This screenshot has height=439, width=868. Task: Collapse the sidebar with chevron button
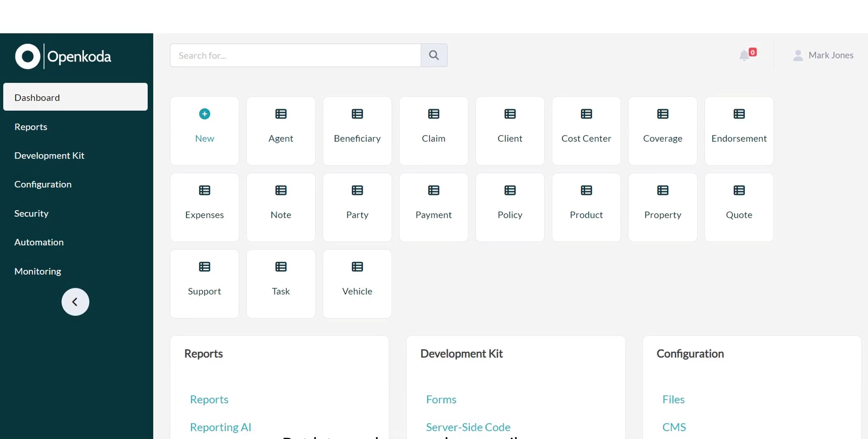coord(75,302)
